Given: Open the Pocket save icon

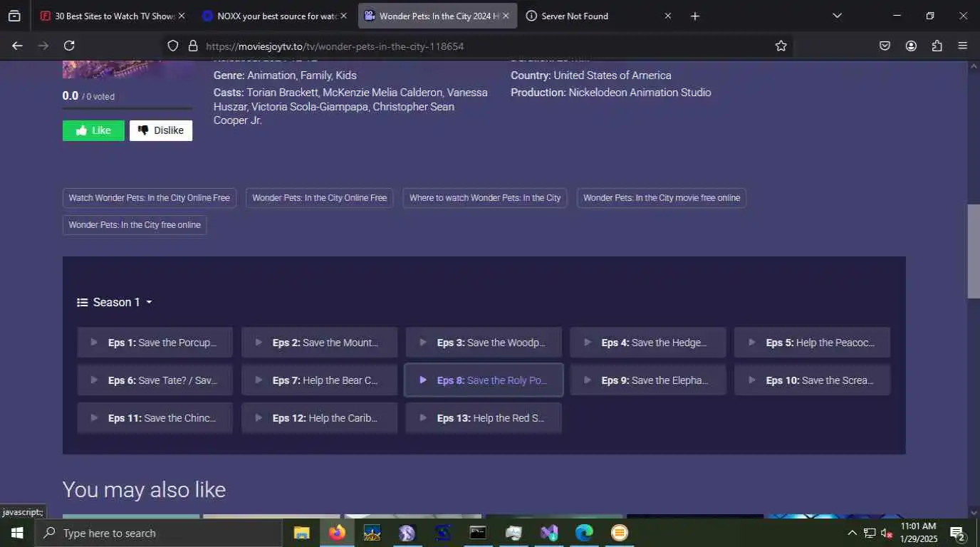Looking at the screenshot, I should pyautogui.click(x=885, y=46).
